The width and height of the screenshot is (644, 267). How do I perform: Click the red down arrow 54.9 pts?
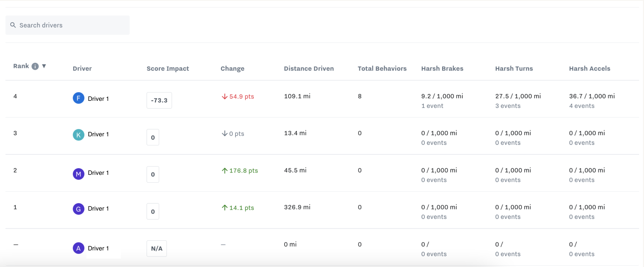point(238,96)
